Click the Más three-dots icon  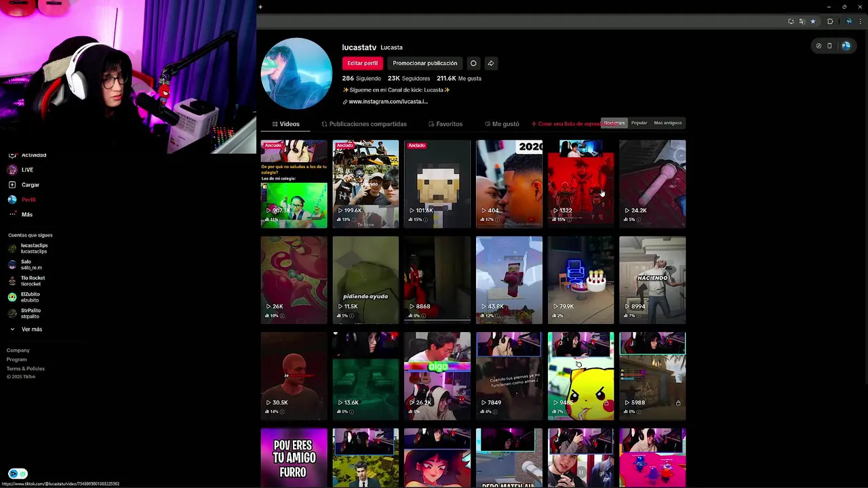coord(12,214)
